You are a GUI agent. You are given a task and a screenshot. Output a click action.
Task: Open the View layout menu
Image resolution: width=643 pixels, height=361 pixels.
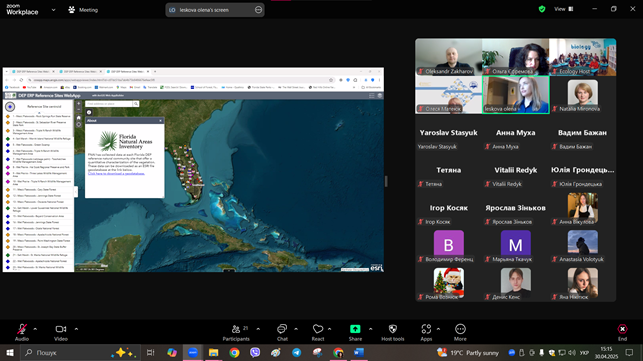(x=564, y=9)
